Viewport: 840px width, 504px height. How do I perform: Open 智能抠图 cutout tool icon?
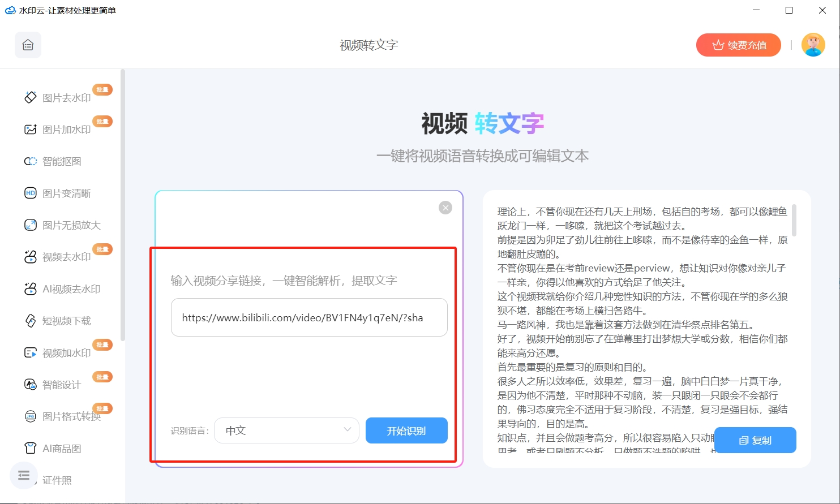pos(31,162)
